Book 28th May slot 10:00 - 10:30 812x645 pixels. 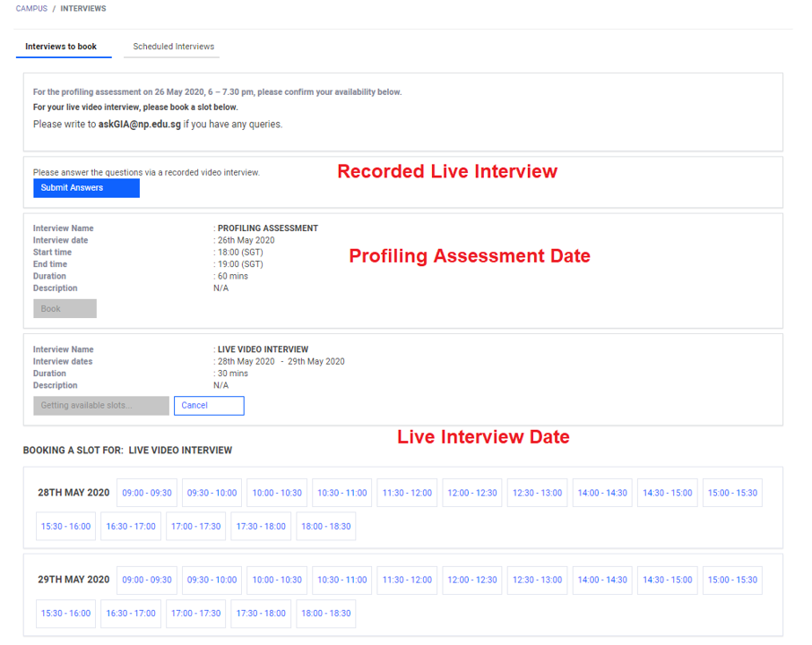point(277,493)
